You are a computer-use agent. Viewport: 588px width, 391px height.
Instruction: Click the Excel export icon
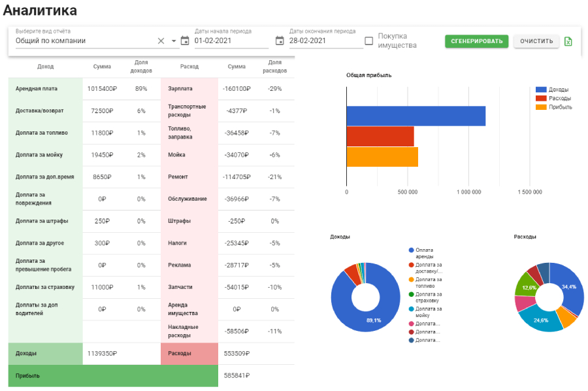[x=568, y=41]
